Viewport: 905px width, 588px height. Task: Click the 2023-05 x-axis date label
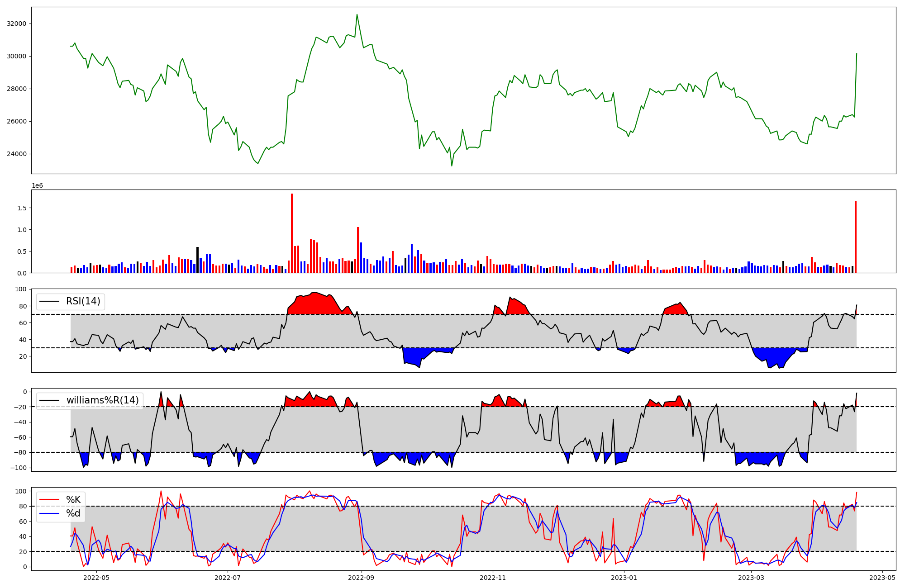pos(882,578)
